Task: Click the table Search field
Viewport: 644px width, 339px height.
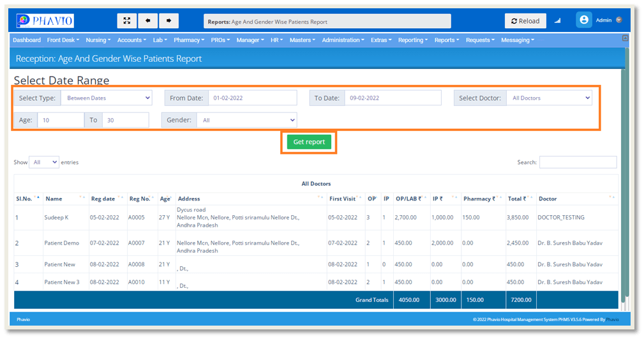Action: click(578, 162)
